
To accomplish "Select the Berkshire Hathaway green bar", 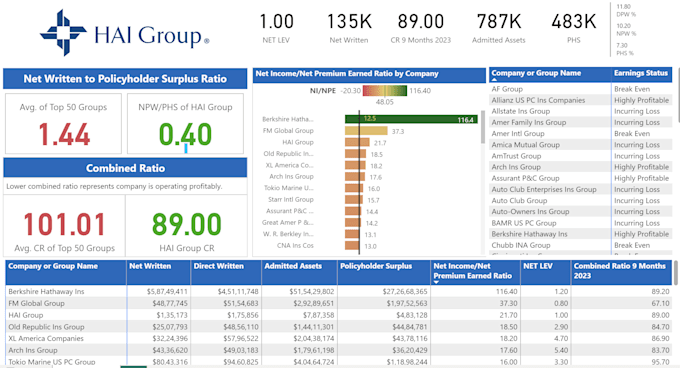I will [411, 119].
